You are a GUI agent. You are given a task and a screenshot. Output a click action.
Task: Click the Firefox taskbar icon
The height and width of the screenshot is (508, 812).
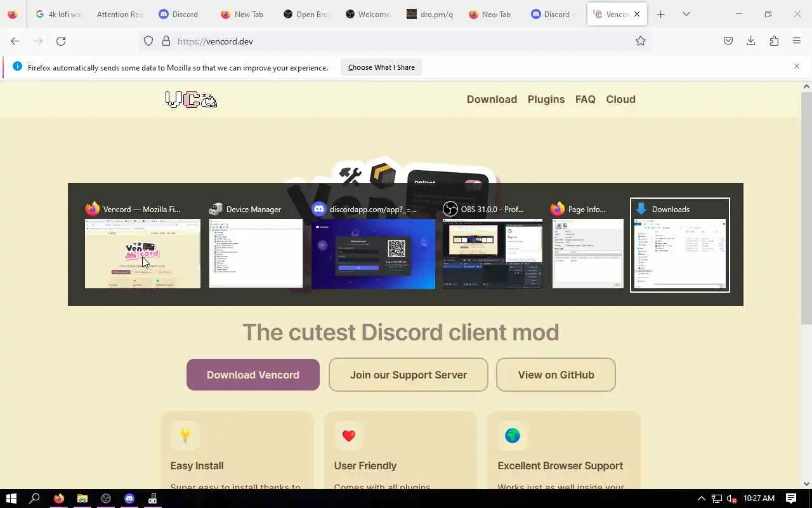[x=59, y=498]
